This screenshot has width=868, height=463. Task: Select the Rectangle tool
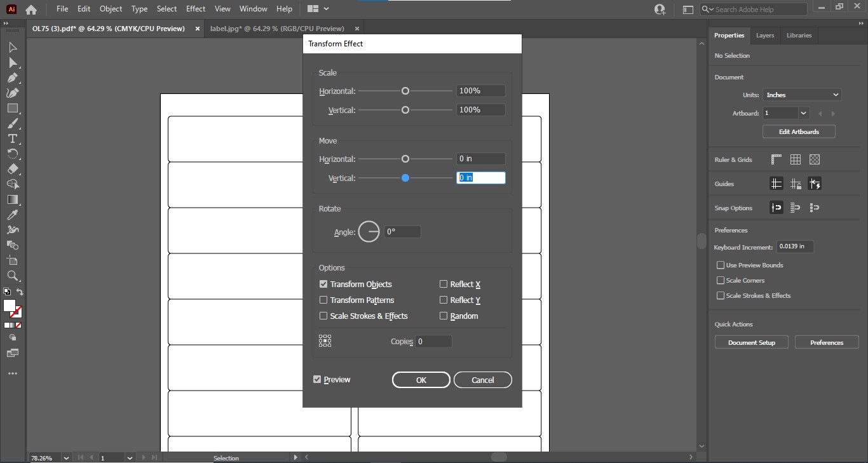pos(12,109)
